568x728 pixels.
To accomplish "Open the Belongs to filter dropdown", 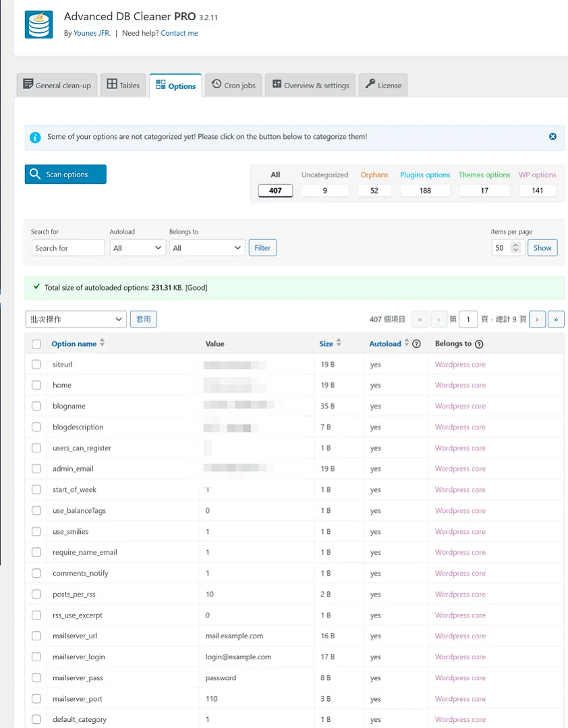I will [x=207, y=247].
